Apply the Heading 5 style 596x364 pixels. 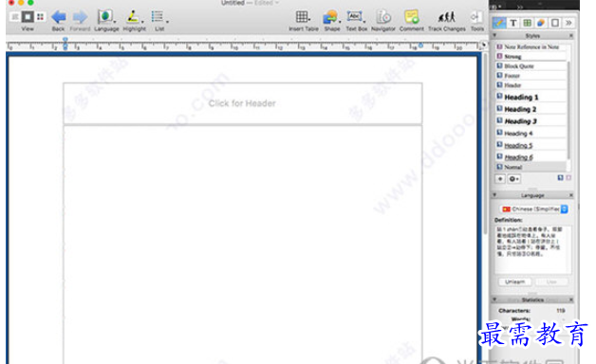531,145
